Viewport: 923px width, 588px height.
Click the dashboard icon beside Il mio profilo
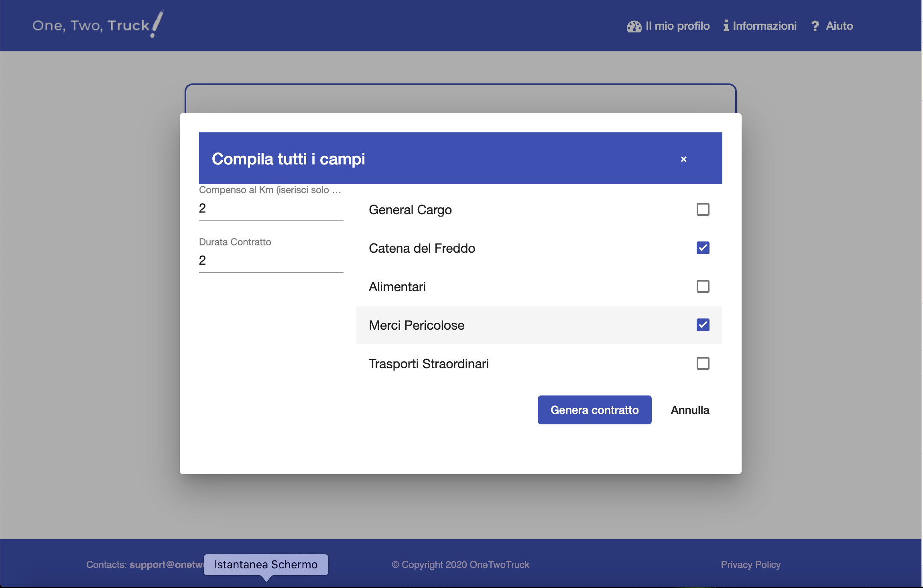[634, 26]
